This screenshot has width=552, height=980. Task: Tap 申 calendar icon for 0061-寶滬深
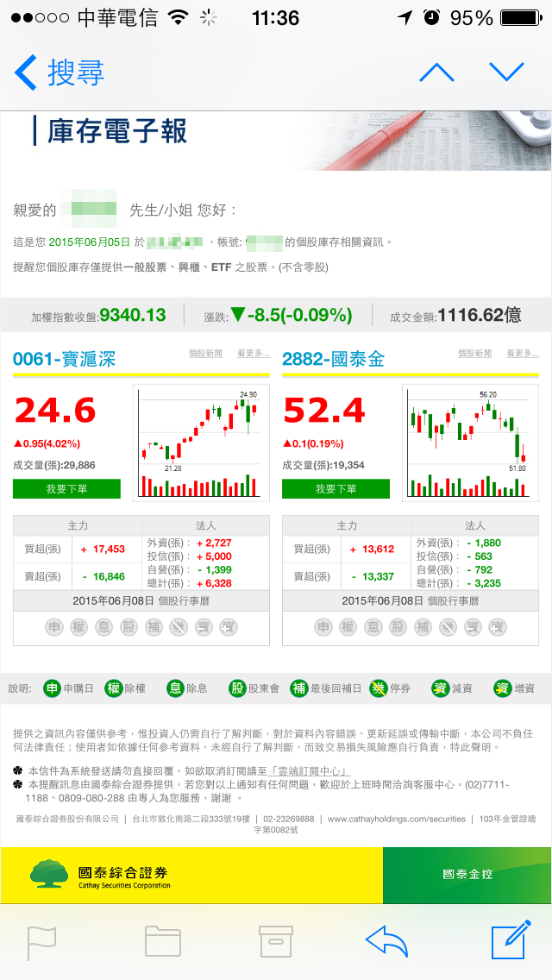click(x=54, y=627)
